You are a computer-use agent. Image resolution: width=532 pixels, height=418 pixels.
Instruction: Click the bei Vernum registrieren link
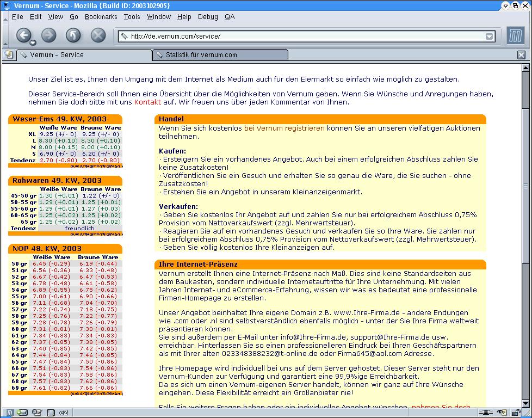pos(284,128)
